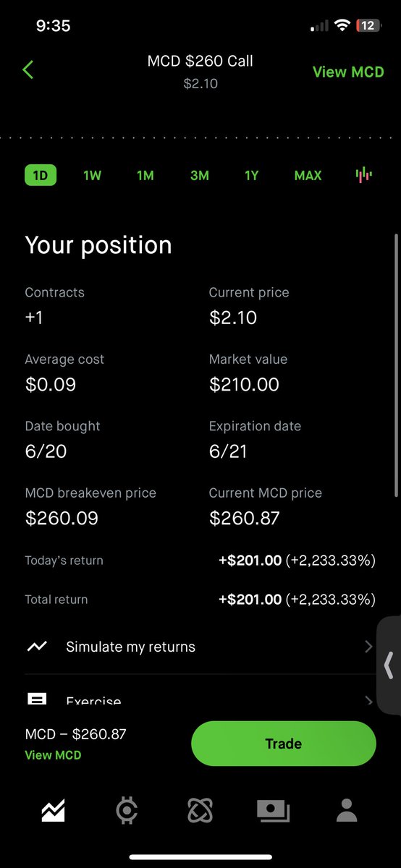
Task: Switch chart to 1Y range
Action: [251, 175]
